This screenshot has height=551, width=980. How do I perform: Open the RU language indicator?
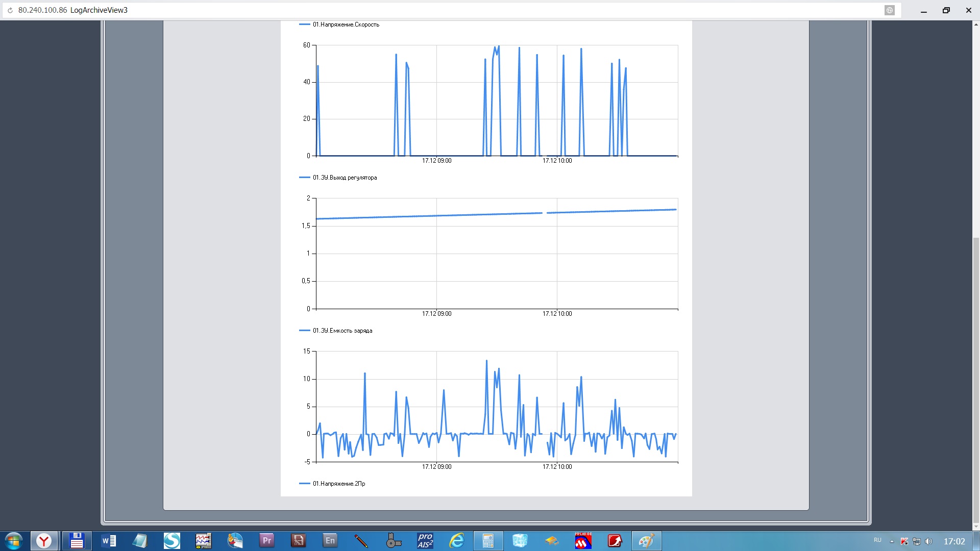point(877,540)
